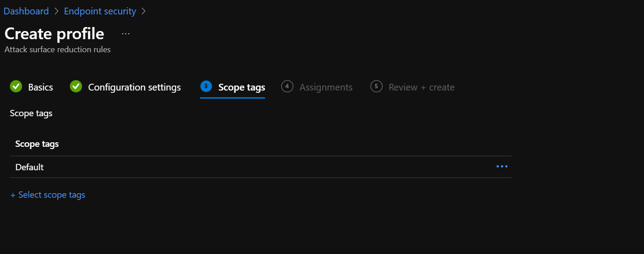This screenshot has height=254, width=644.
Task: Open the ellipsis menu next to Create profile
Action: point(126,34)
